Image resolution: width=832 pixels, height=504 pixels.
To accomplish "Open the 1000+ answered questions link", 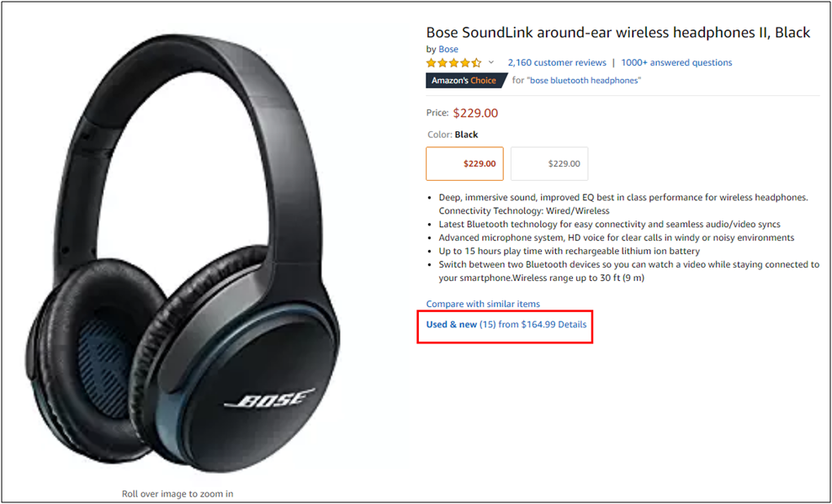I will click(x=676, y=63).
